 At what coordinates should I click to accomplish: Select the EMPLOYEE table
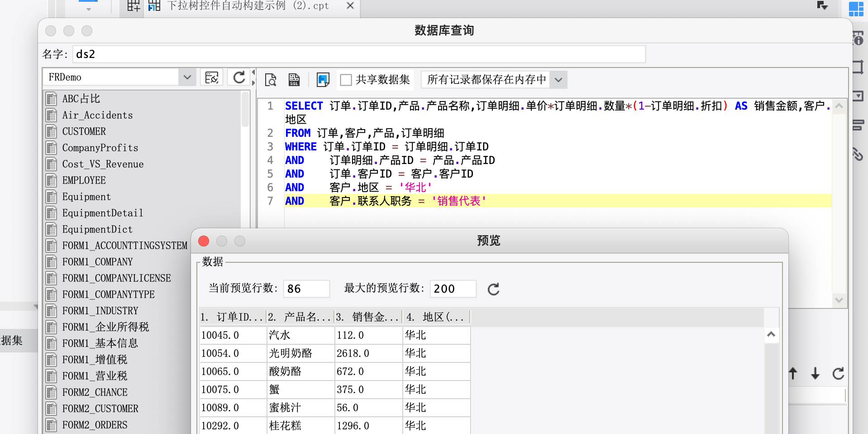coord(143,180)
